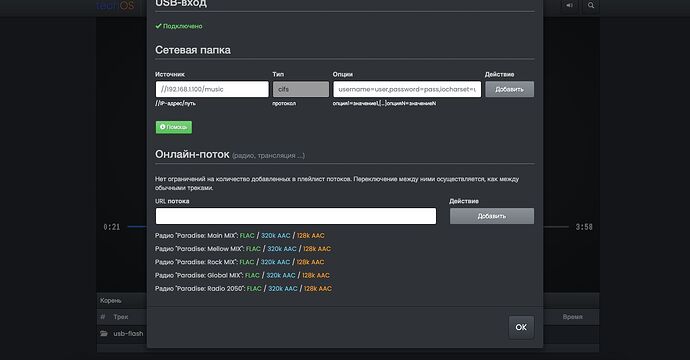Click the techOS logo in the header
The image size is (690, 360).
click(115, 5)
